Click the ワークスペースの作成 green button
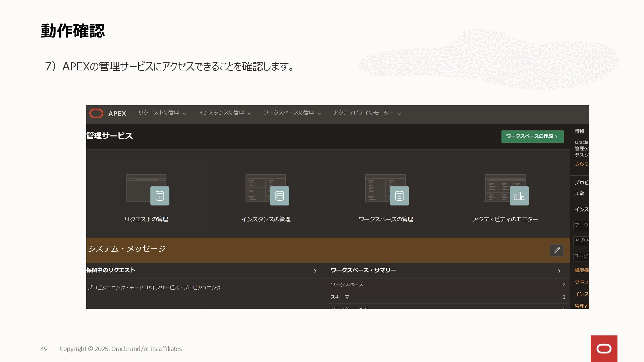Screen dimensions: 644x362 click(532, 136)
